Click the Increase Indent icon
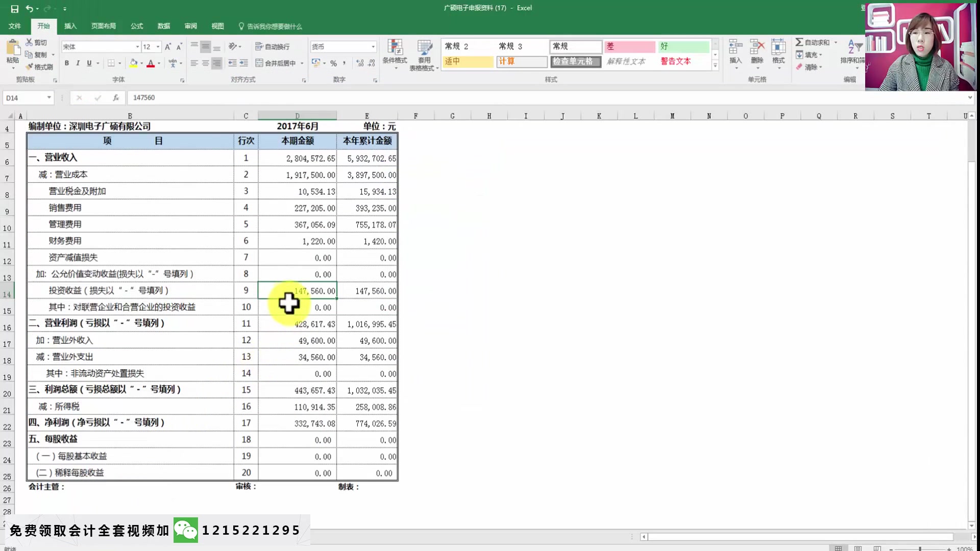 [243, 63]
